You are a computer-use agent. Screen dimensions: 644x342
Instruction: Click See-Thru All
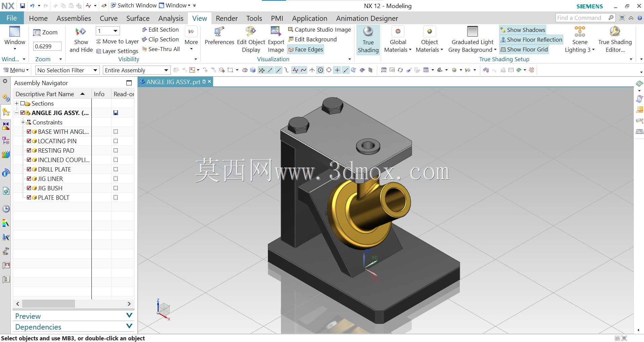[161, 49]
